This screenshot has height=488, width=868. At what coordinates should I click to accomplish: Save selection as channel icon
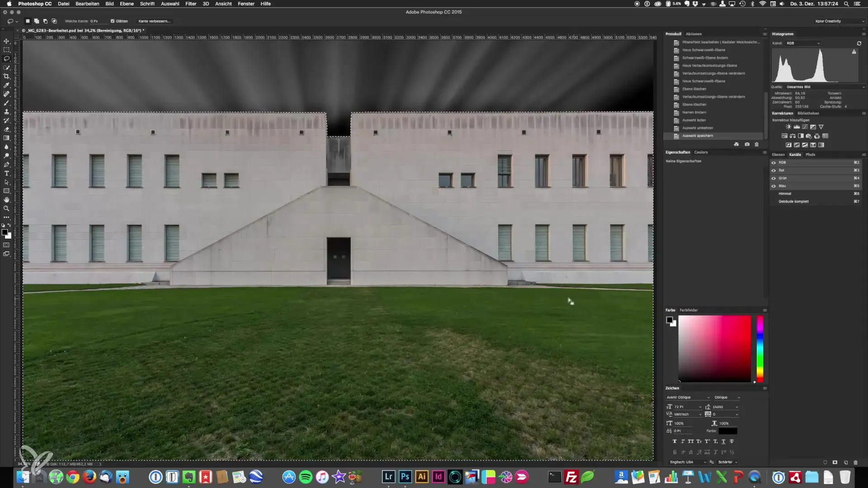(x=835, y=462)
